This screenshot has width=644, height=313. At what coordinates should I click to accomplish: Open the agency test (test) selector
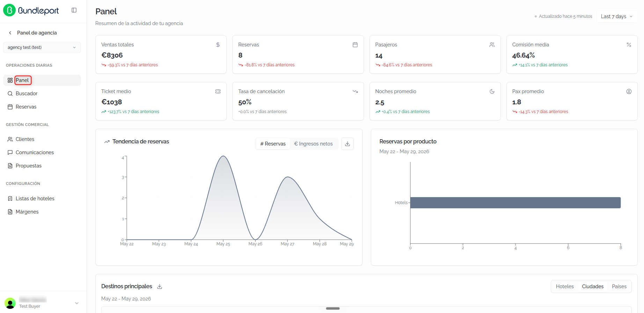click(x=42, y=47)
